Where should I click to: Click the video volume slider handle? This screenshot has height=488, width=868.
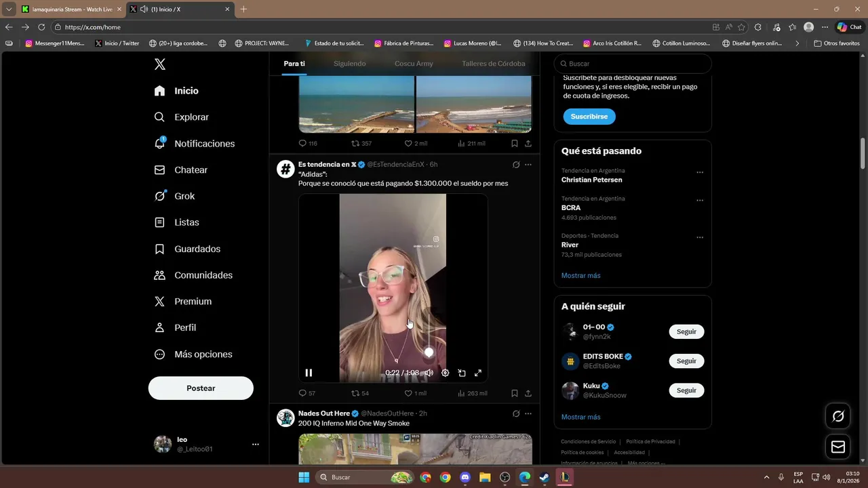429,352
